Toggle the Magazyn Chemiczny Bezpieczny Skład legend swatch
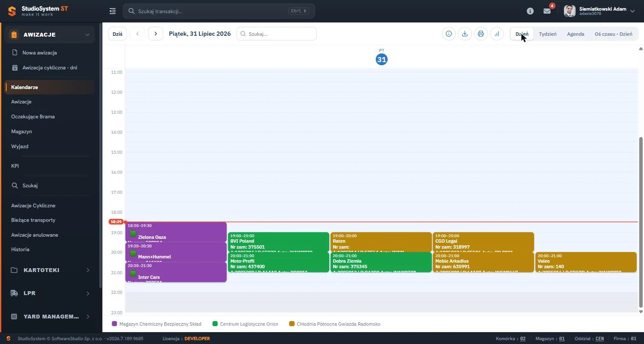Screen dimensions: 644x344 point(114,324)
